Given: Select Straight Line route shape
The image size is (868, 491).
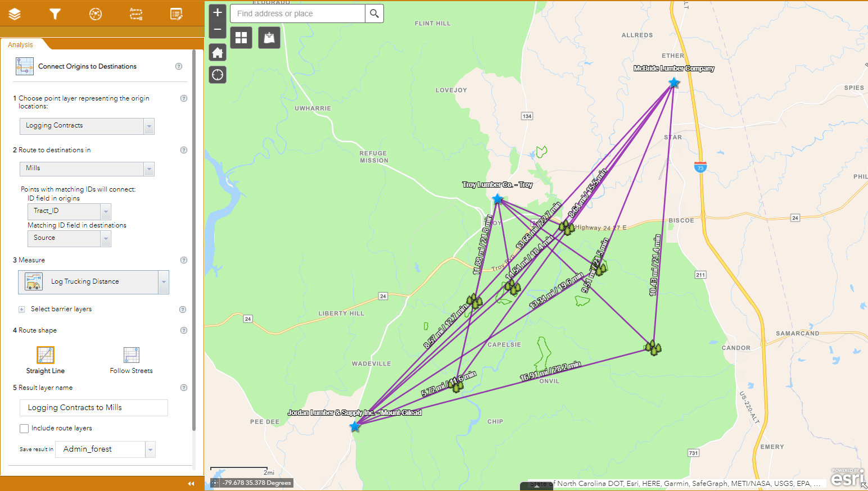Looking at the screenshot, I should tap(46, 355).
